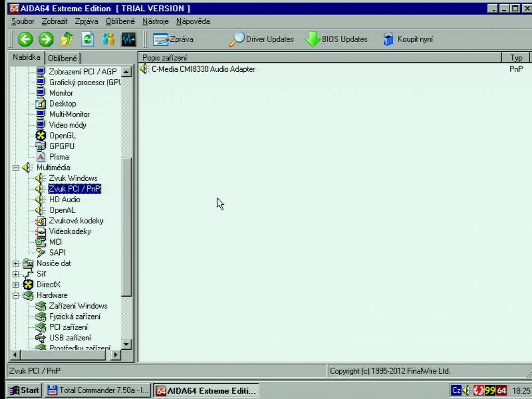Click the up-level folder arrow icon
Screen dimensions: 532x399
click(x=67, y=39)
